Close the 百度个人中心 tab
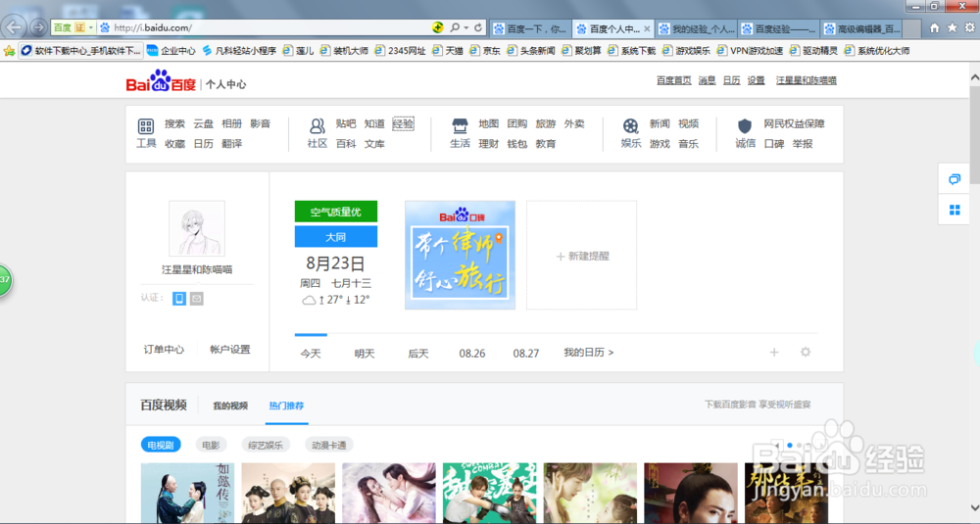The width and height of the screenshot is (980, 524). pos(647,28)
